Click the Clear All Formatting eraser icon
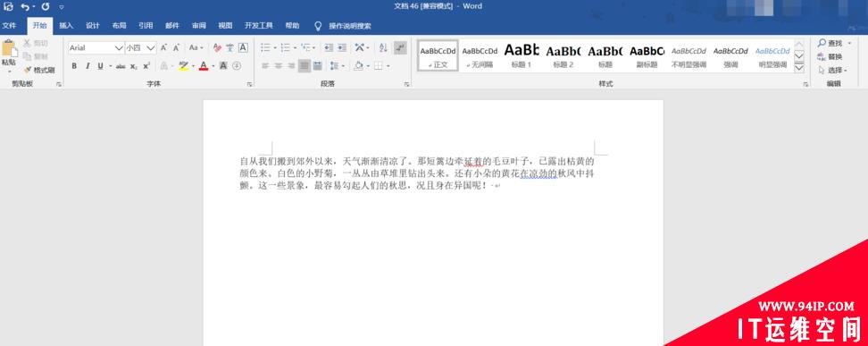This screenshot has height=346, width=868. (x=217, y=48)
